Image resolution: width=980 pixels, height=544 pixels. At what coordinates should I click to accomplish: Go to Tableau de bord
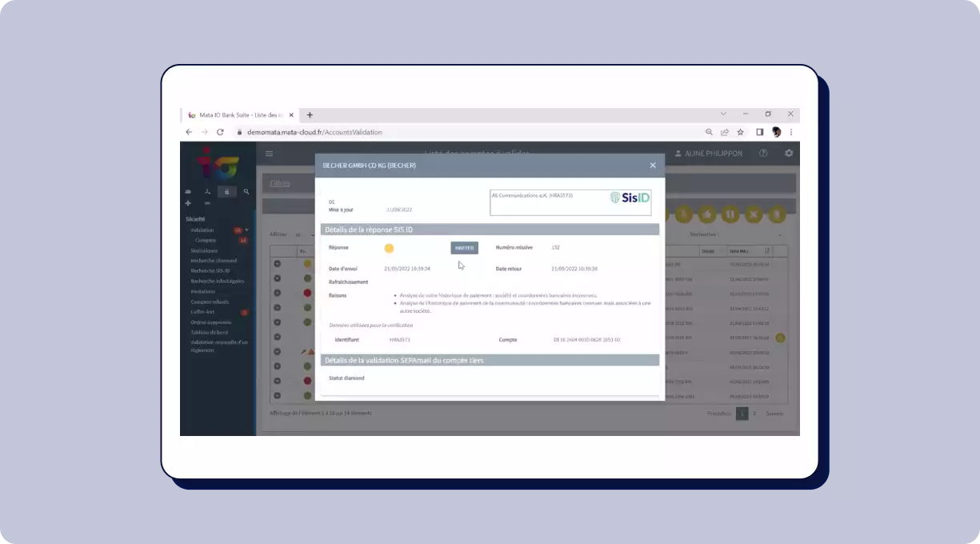coord(210,332)
